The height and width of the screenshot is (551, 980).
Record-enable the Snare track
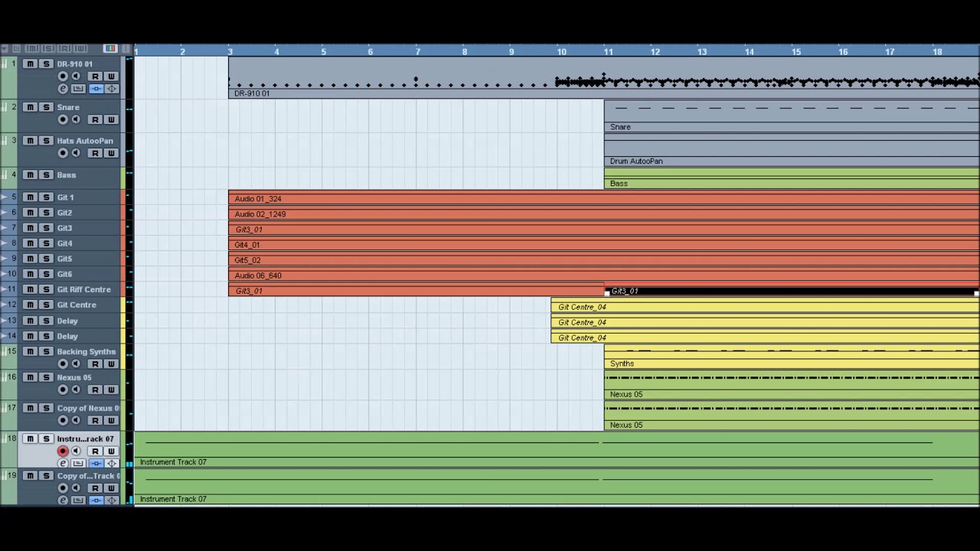(x=63, y=119)
